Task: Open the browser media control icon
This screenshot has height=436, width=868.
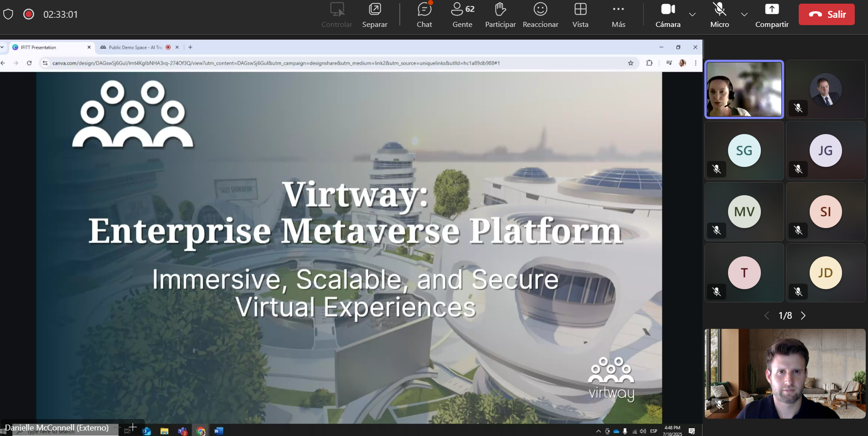Action: click(x=669, y=63)
